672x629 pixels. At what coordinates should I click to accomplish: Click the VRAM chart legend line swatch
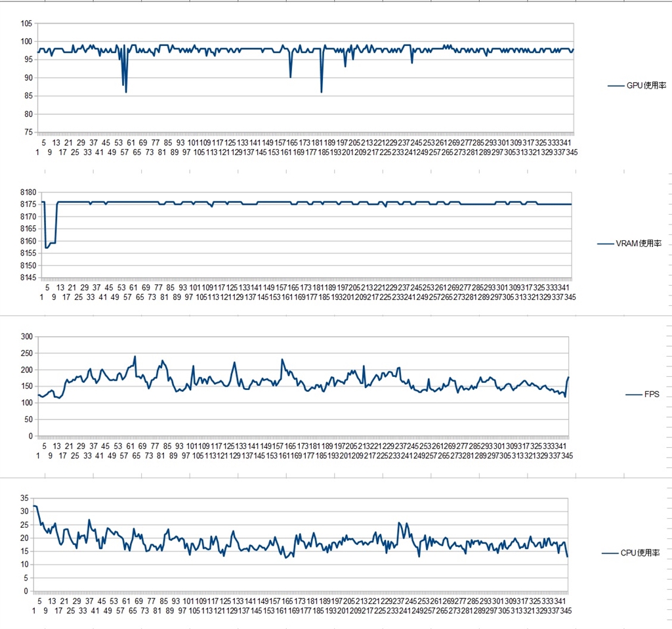pyautogui.click(x=606, y=244)
